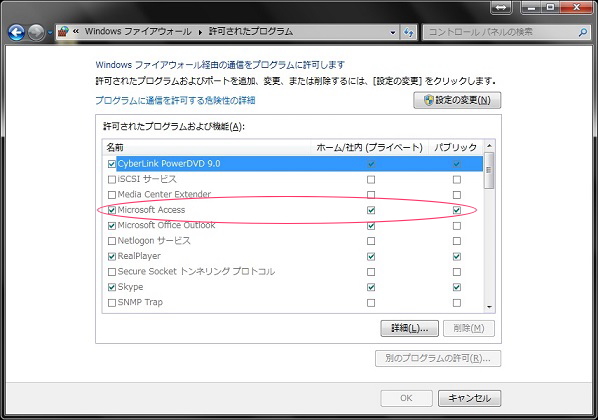Click the list scrollbar down arrow

[489, 307]
